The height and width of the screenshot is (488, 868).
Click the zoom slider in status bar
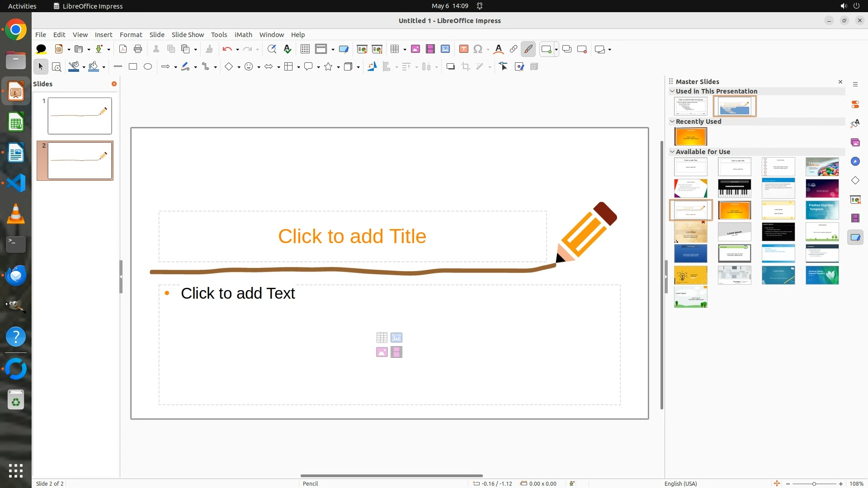(x=814, y=483)
